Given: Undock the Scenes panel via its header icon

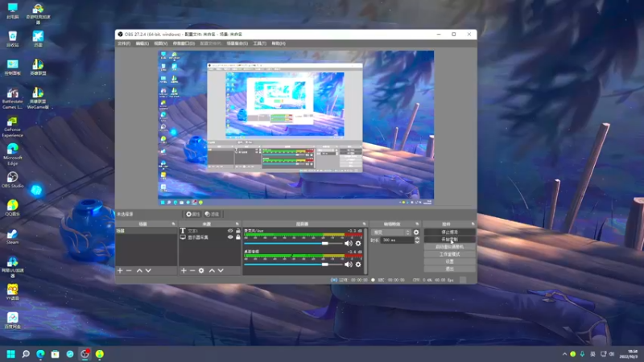Looking at the screenshot, I should (x=173, y=224).
